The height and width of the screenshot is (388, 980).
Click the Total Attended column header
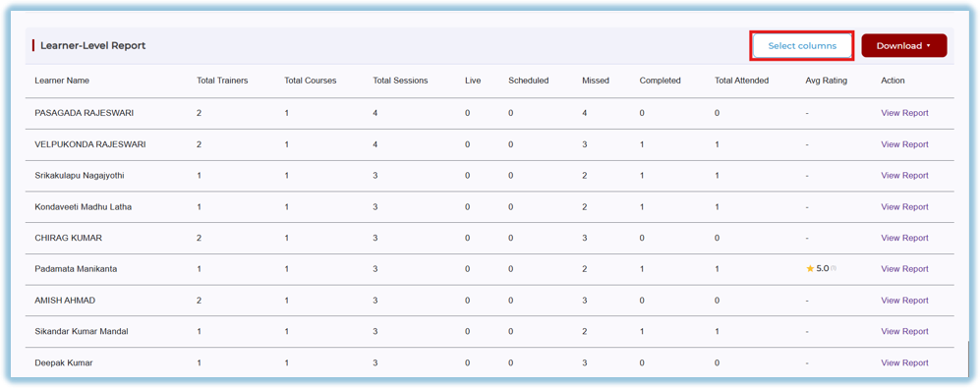pos(741,81)
